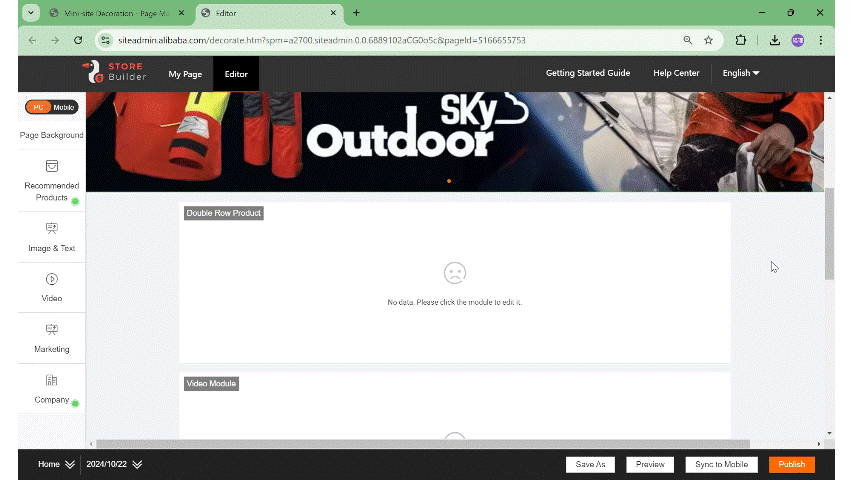This screenshot has width=853, height=480.
Task: Click the horizontal scrollbar thumb
Action: click(423, 444)
